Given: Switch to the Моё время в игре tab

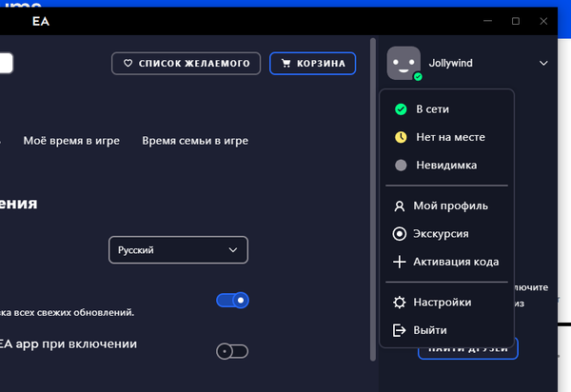Looking at the screenshot, I should point(71,141).
